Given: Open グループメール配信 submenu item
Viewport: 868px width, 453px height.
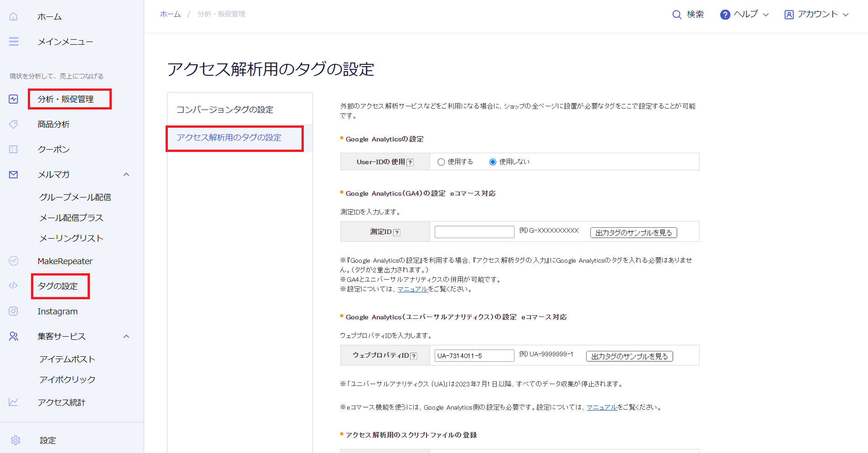Looking at the screenshot, I should (x=75, y=197).
